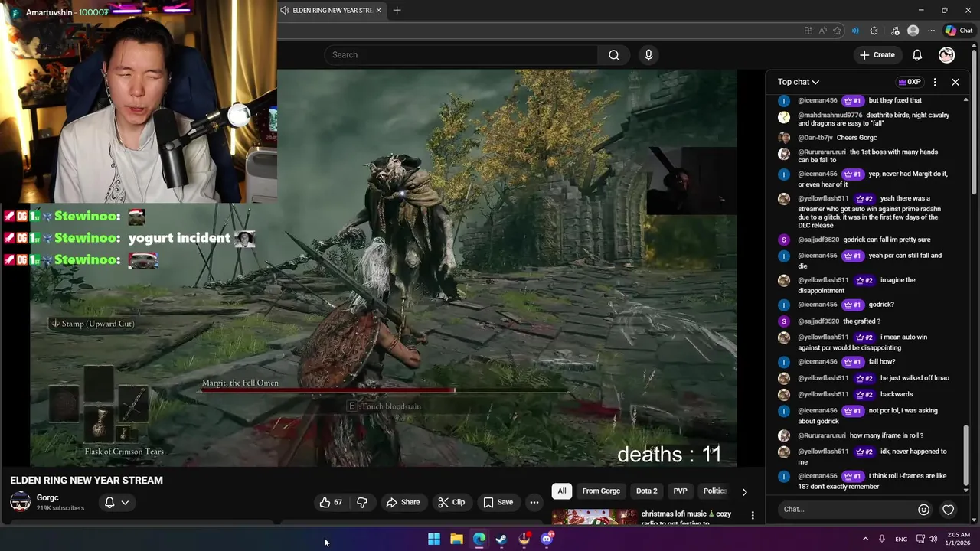Click @Dan-tb7jv Cheers Gorgc message
The width and height of the screenshot is (980, 551).
click(857, 138)
